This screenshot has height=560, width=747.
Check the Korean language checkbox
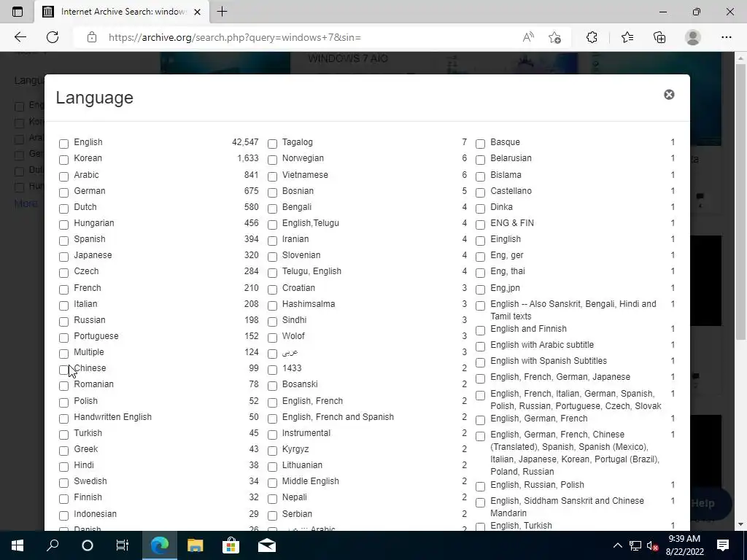(64, 160)
